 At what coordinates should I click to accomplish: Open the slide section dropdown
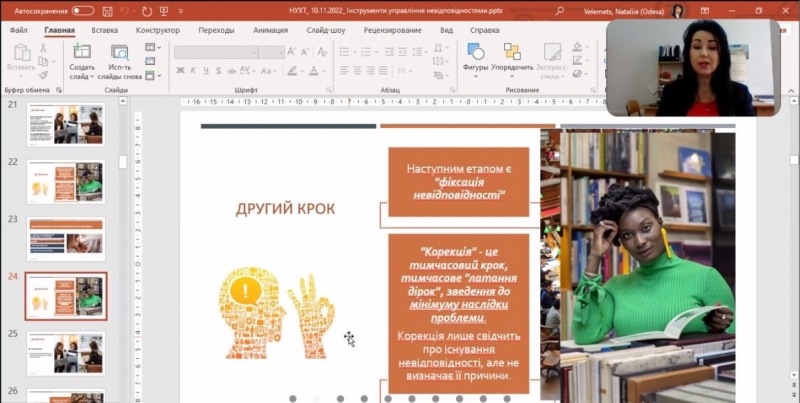tap(153, 75)
